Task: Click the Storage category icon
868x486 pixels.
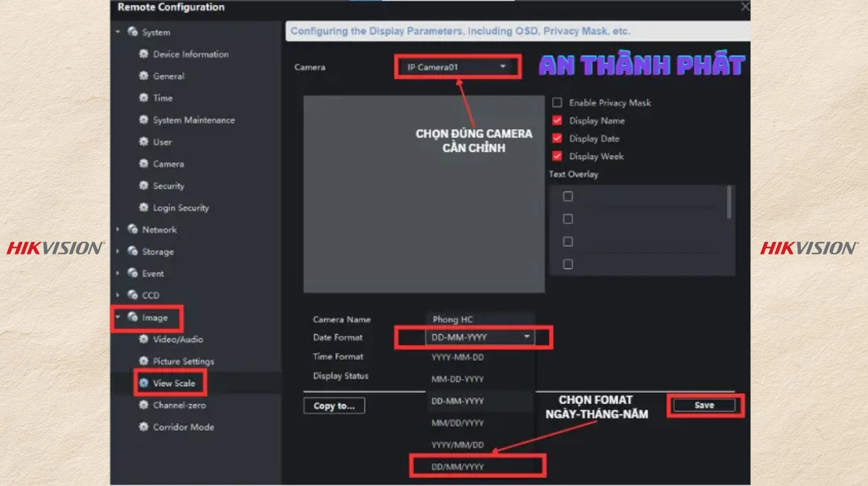Action: click(x=132, y=251)
